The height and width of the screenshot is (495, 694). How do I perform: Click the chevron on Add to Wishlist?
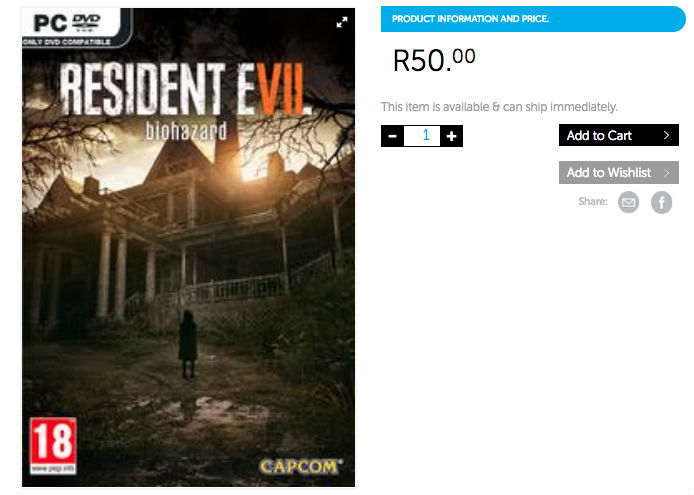pyautogui.click(x=667, y=173)
